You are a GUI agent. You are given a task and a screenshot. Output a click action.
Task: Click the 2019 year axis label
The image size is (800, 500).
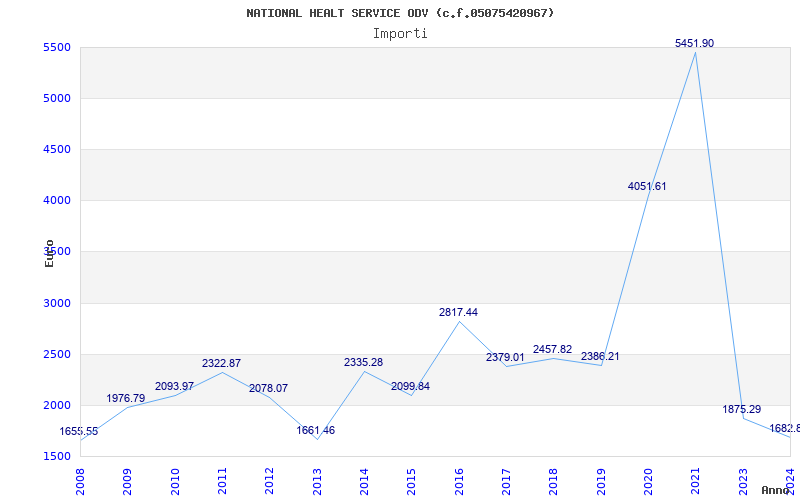(x=601, y=481)
